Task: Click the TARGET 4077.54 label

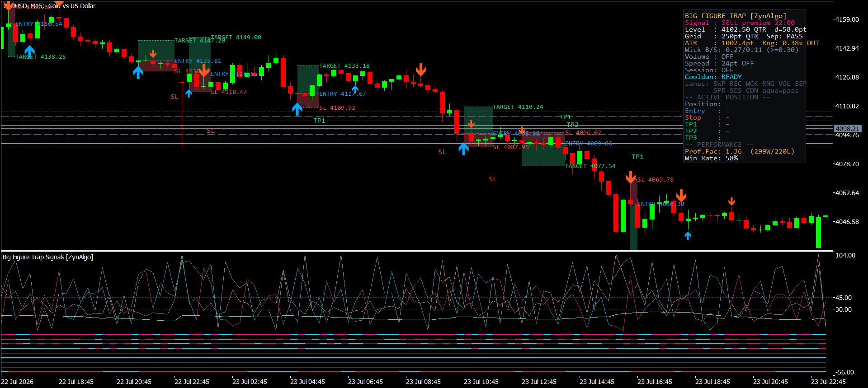Action: [590, 166]
